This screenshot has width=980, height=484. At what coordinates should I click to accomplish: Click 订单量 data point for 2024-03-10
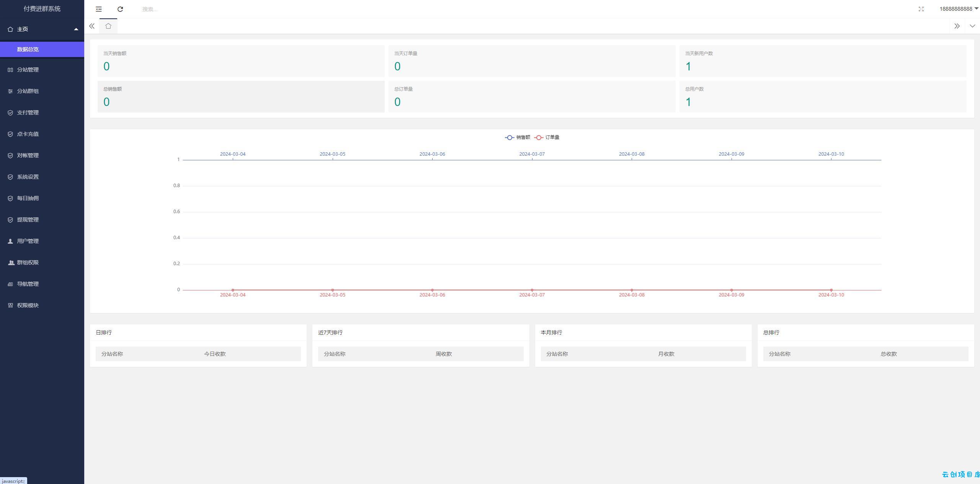pos(831,290)
